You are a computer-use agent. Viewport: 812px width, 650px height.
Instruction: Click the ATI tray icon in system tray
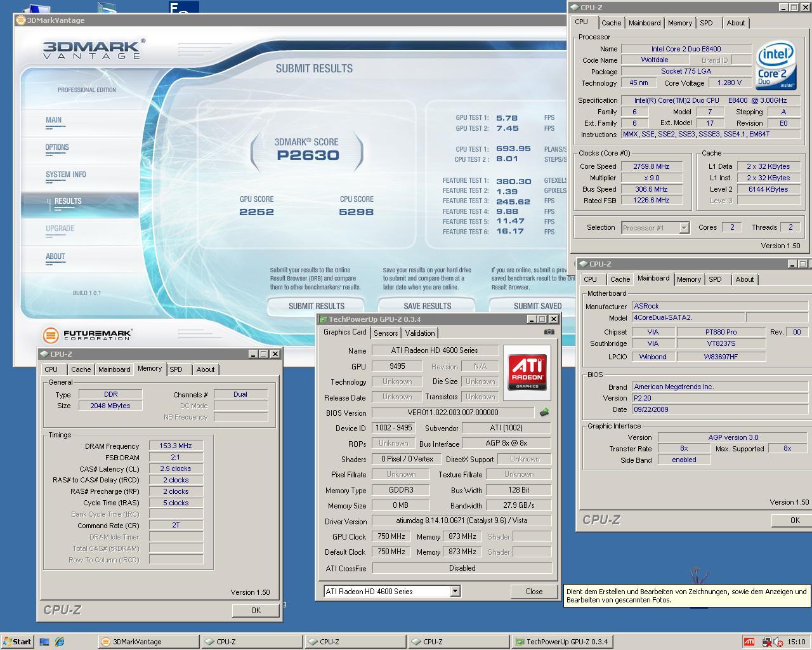point(749,642)
